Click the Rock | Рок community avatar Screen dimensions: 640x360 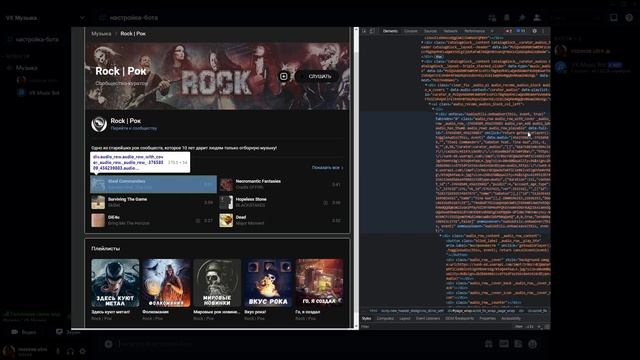tap(99, 124)
